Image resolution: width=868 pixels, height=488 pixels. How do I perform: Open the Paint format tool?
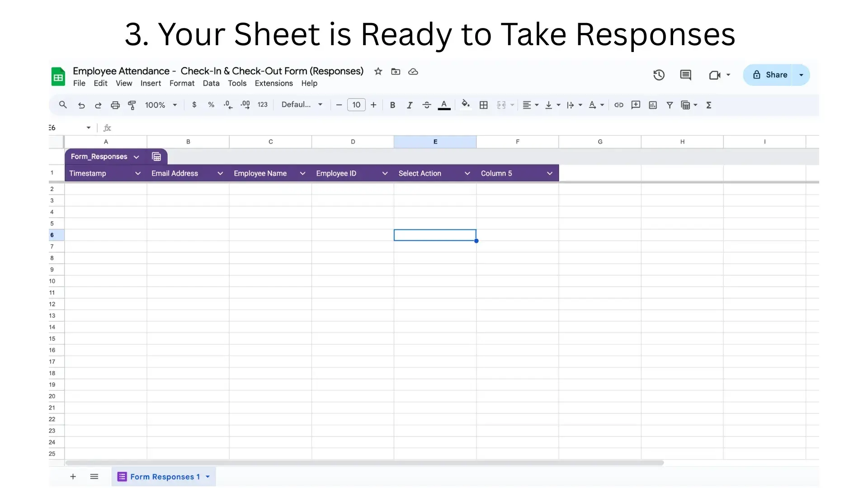tap(132, 105)
